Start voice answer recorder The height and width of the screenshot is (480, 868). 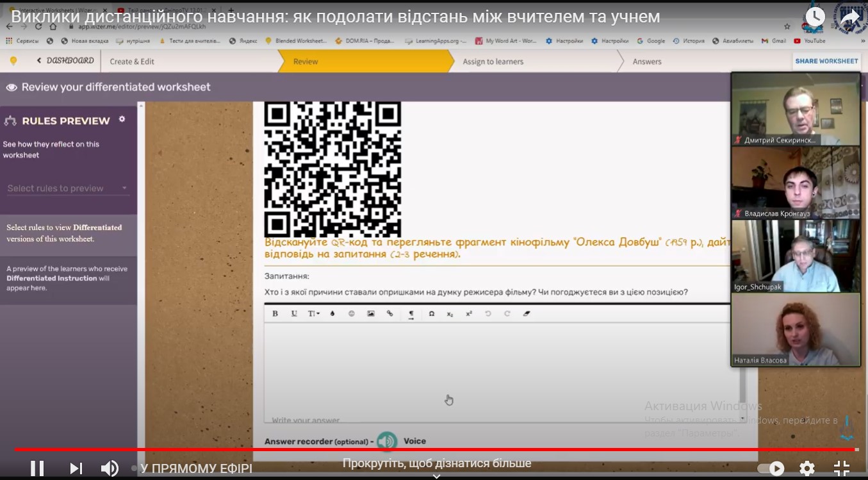pos(386,441)
